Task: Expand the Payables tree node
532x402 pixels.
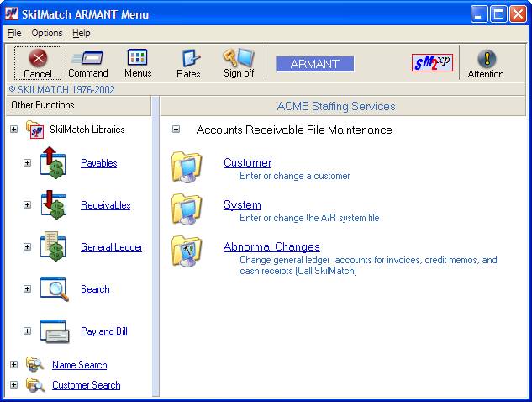Action: coord(27,163)
